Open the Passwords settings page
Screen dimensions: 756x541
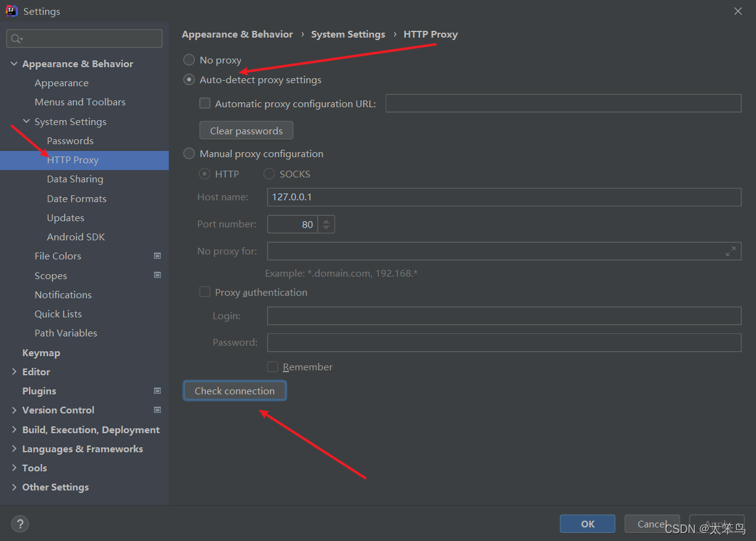(x=70, y=140)
